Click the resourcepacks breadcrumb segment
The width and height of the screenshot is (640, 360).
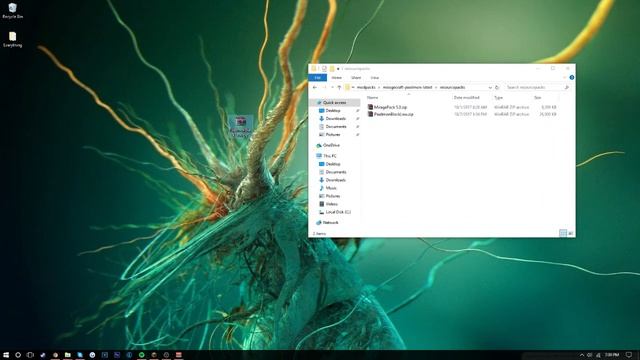pos(452,87)
